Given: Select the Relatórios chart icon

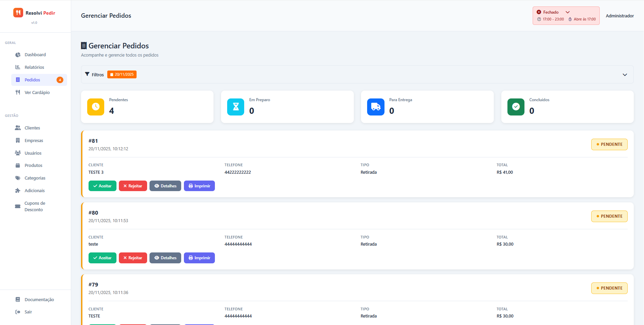Looking at the screenshot, I should [x=18, y=67].
